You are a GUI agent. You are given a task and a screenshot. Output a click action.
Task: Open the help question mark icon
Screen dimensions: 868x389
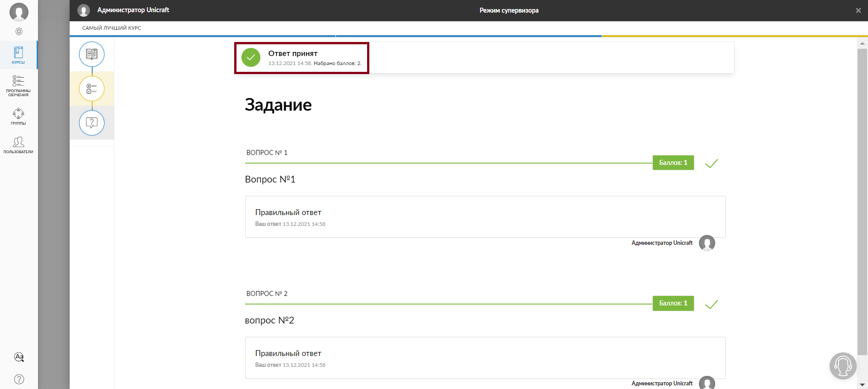pyautogui.click(x=19, y=379)
